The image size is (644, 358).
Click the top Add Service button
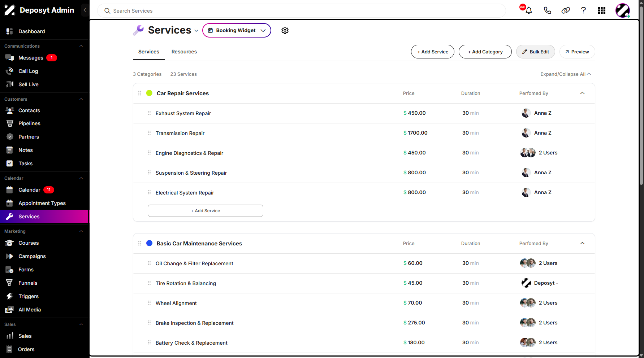[x=433, y=52]
